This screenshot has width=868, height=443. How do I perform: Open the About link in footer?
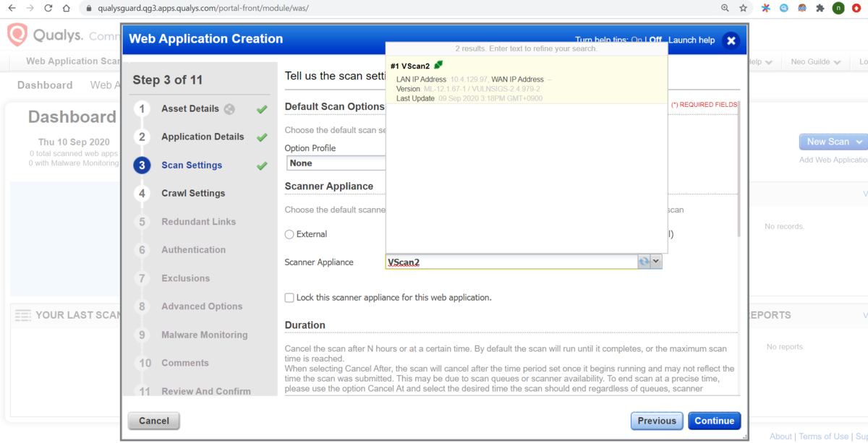coord(780,436)
